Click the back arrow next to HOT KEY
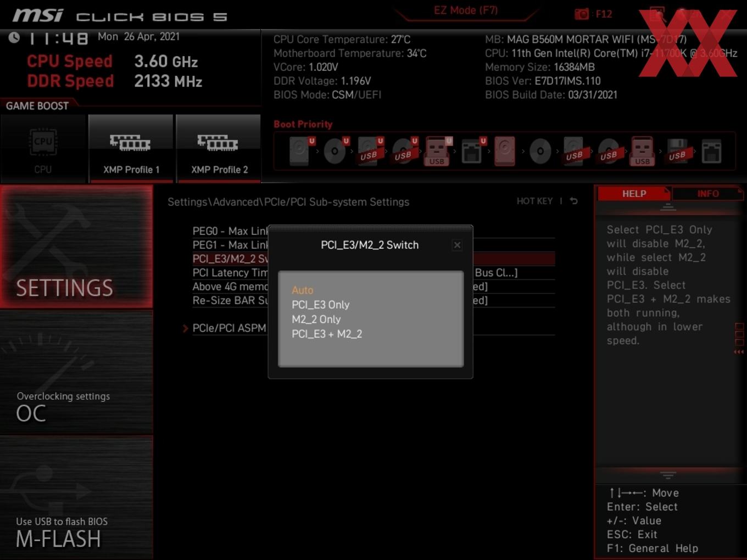This screenshot has height=560, width=747. tap(574, 201)
